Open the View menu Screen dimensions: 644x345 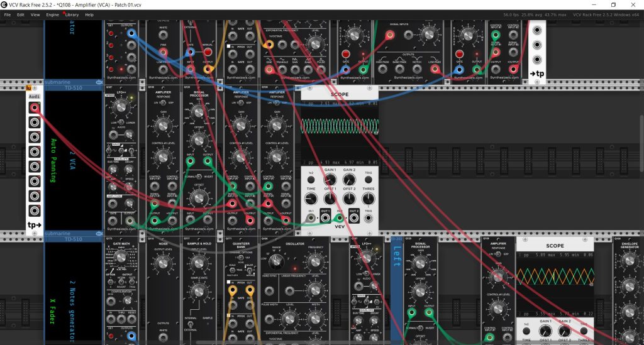(x=35, y=15)
